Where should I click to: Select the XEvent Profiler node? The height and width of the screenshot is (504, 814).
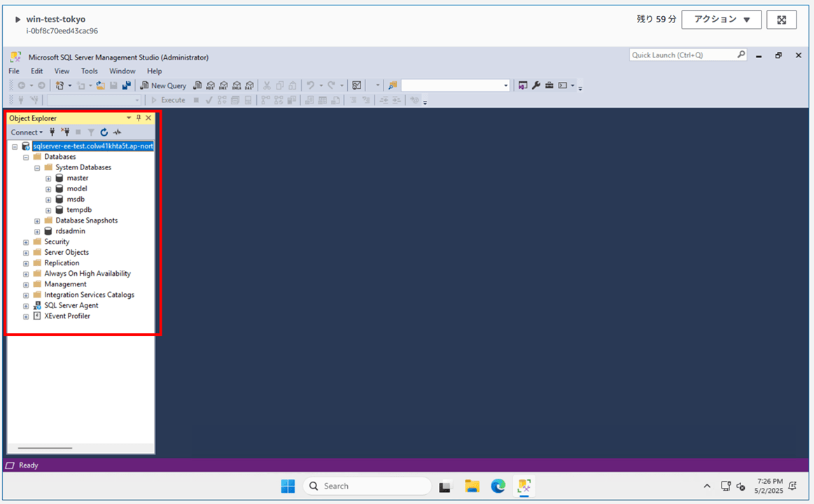[x=67, y=316]
